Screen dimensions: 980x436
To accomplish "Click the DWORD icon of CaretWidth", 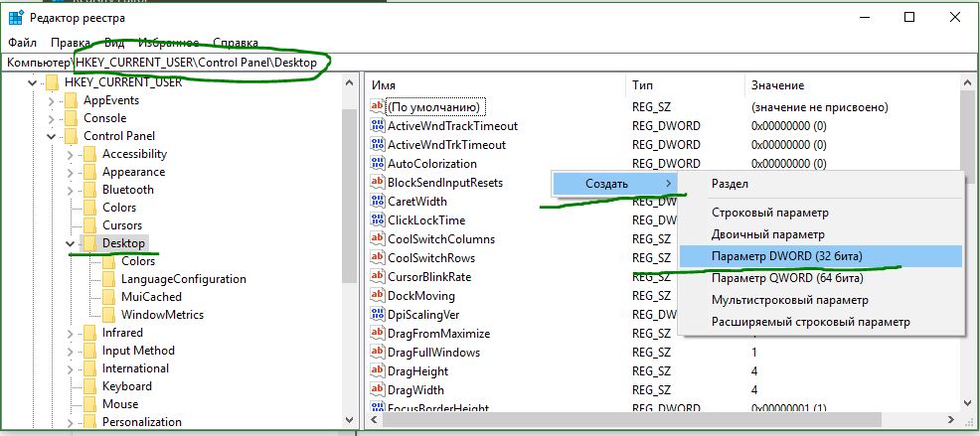I will (378, 202).
